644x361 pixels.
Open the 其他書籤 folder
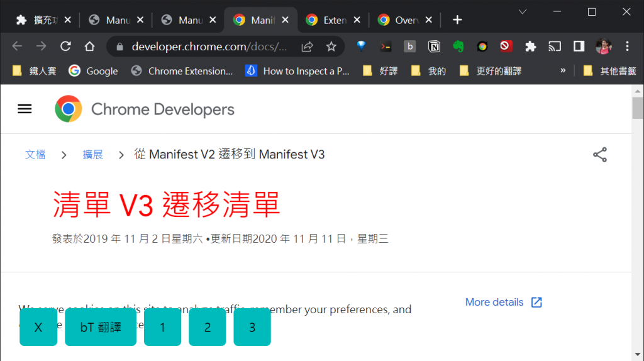tap(610, 71)
